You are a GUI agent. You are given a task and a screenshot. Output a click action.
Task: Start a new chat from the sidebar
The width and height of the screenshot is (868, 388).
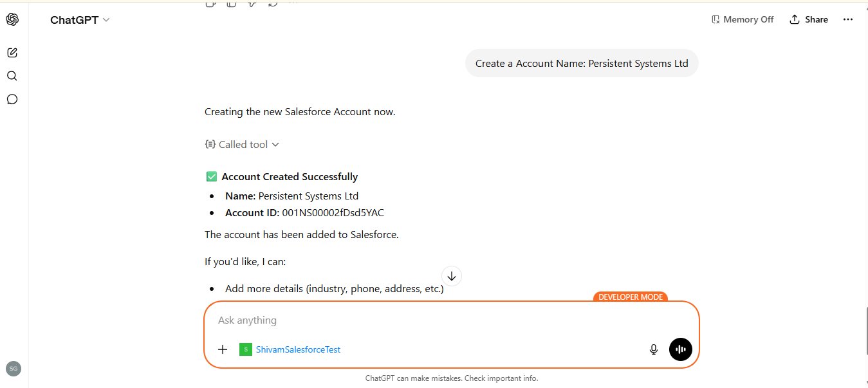tap(12, 52)
